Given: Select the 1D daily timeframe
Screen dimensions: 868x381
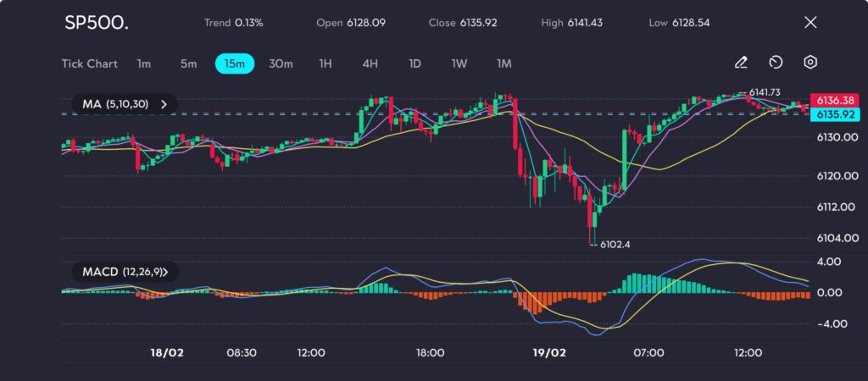Looking at the screenshot, I should [x=415, y=63].
